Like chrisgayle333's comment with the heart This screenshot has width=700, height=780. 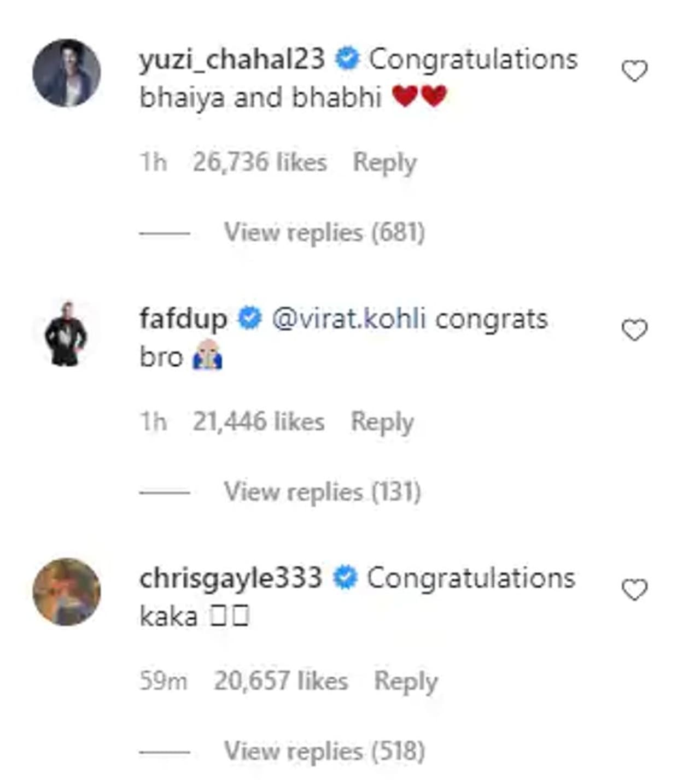pos(634,589)
